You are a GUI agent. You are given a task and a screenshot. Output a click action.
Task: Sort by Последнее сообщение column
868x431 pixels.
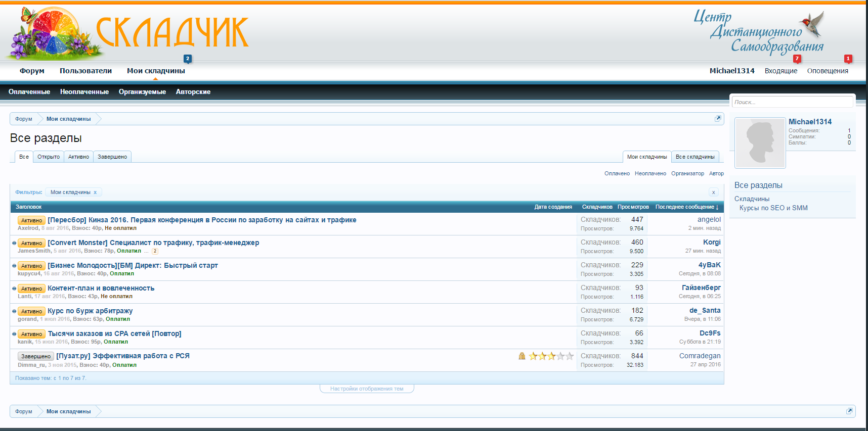tap(686, 207)
